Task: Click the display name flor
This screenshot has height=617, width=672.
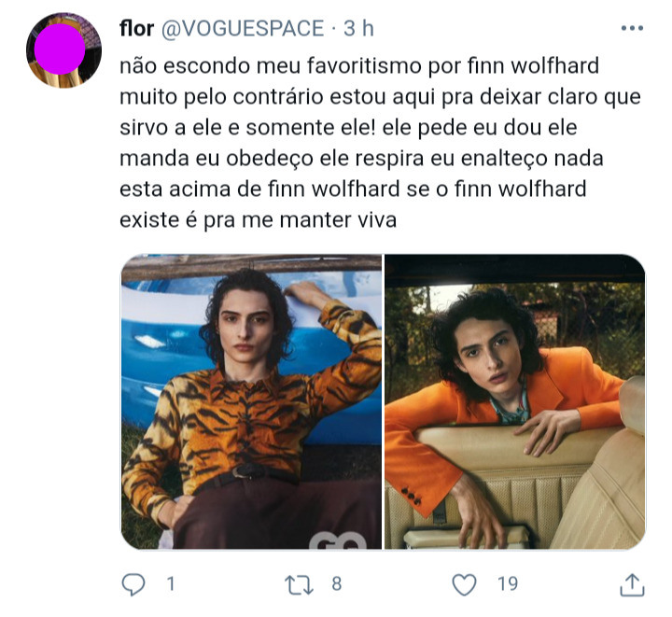Action: 136,29
